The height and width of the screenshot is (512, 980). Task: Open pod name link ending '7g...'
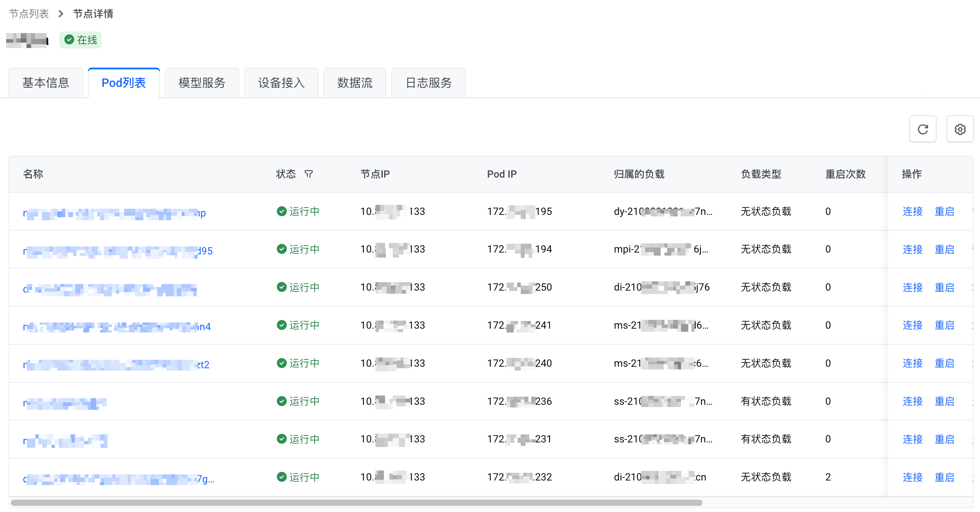pyautogui.click(x=119, y=479)
